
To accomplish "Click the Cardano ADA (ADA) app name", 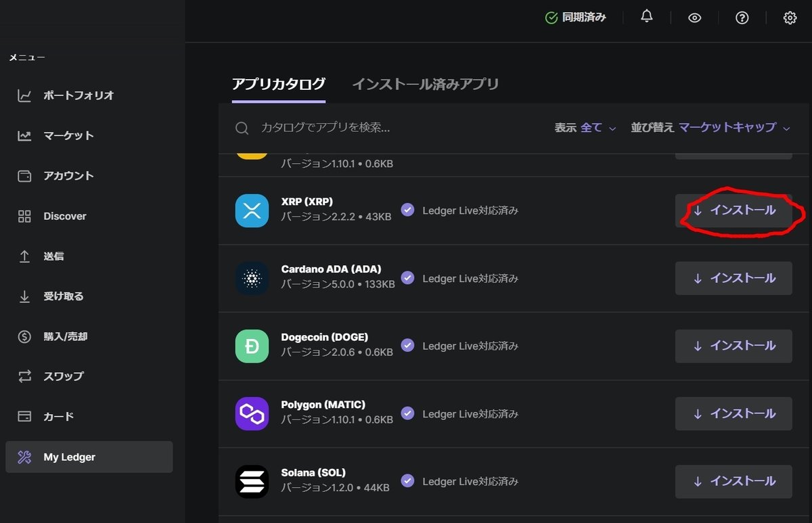I will click(331, 269).
